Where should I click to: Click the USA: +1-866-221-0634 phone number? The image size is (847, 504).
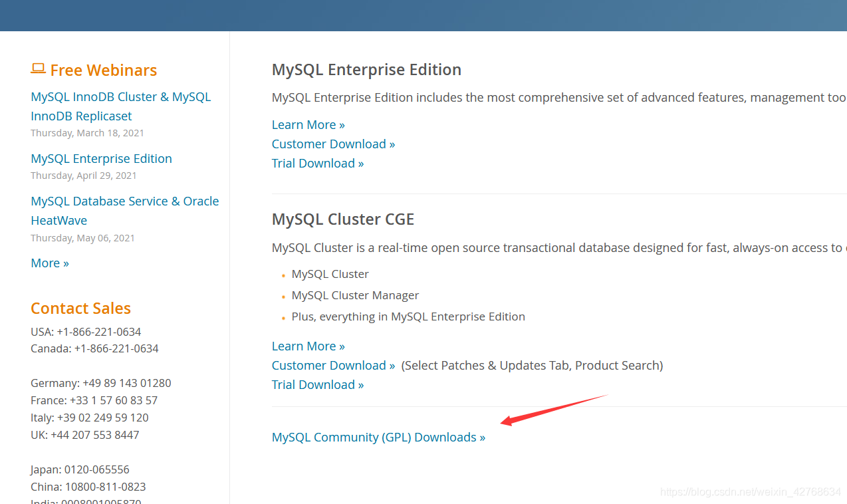click(x=86, y=331)
